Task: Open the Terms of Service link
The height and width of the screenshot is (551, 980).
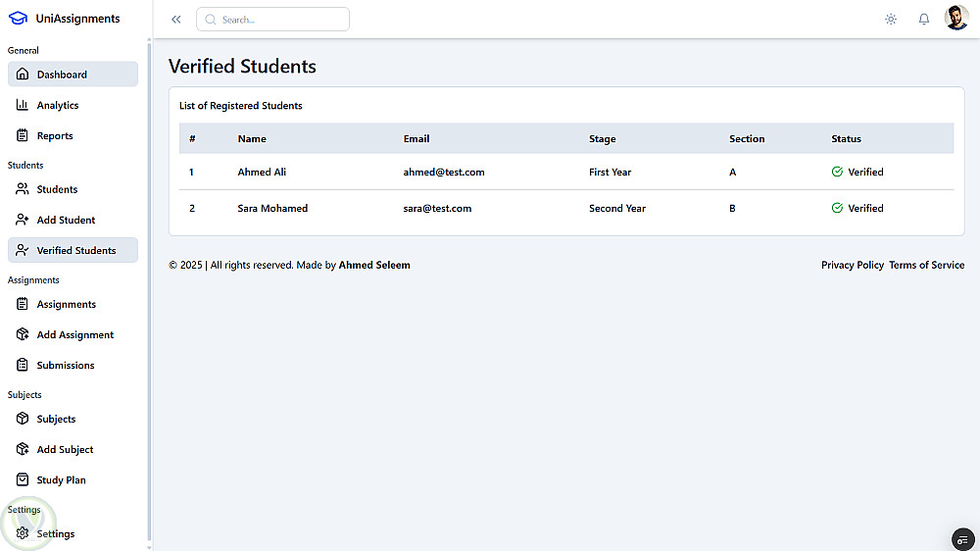Action: click(x=926, y=265)
